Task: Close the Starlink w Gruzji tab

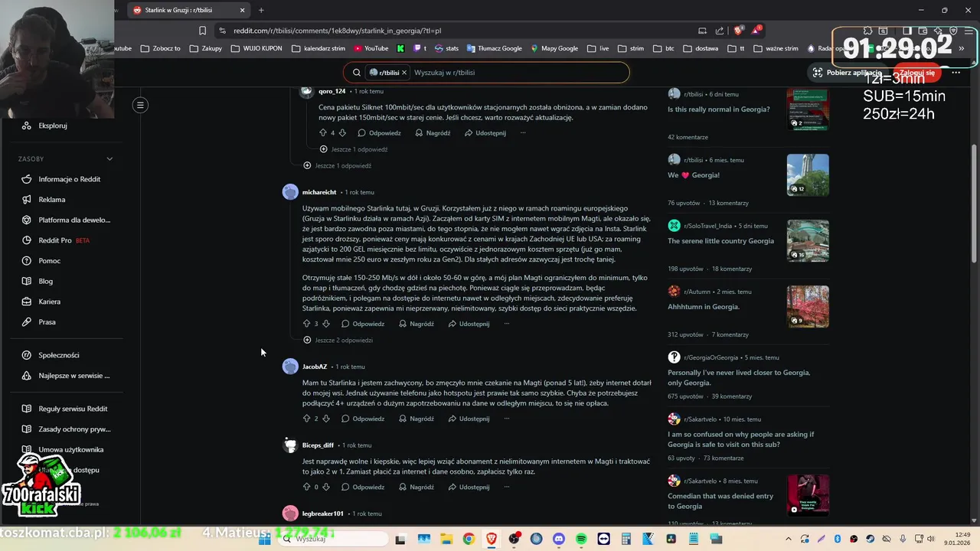Action: click(x=243, y=10)
